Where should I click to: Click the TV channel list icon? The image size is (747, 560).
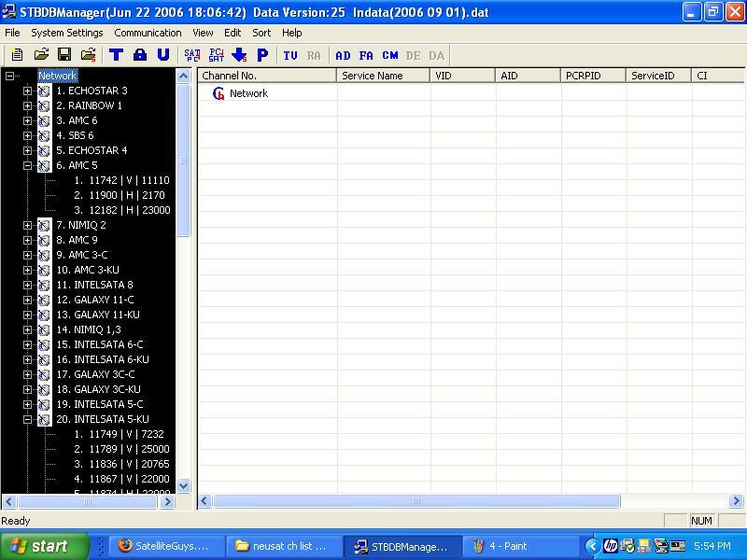pyautogui.click(x=290, y=56)
